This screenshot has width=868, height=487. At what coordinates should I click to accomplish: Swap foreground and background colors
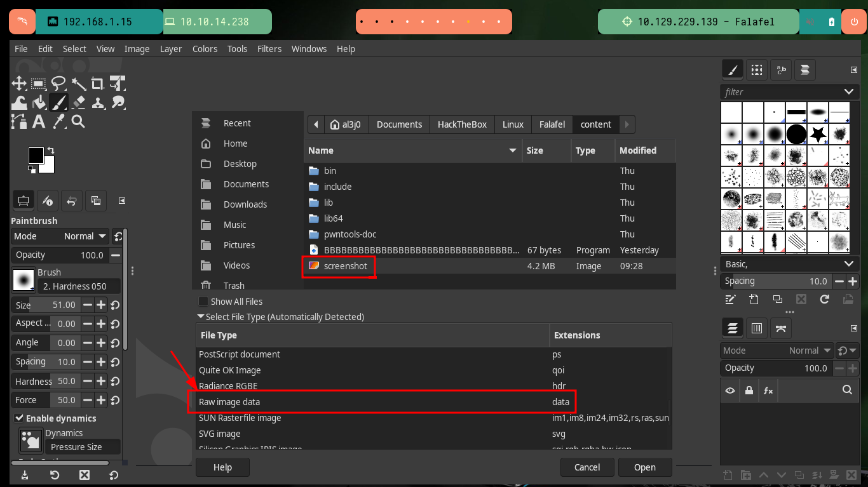click(51, 150)
